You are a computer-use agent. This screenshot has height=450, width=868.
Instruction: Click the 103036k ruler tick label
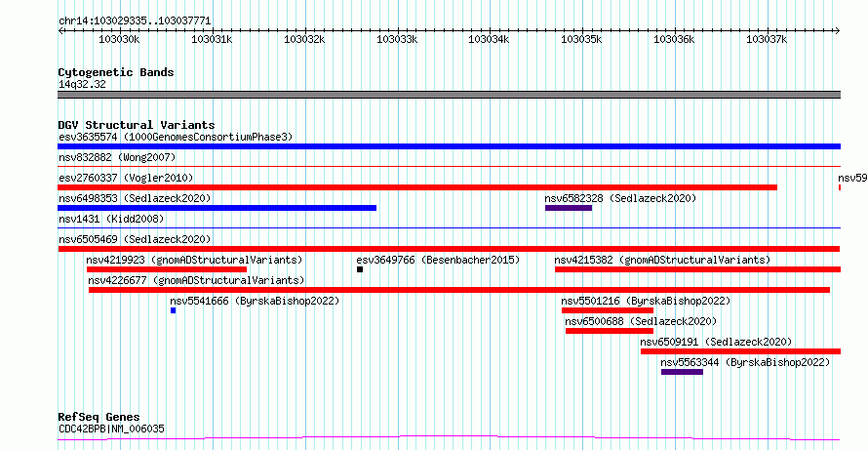coord(674,39)
